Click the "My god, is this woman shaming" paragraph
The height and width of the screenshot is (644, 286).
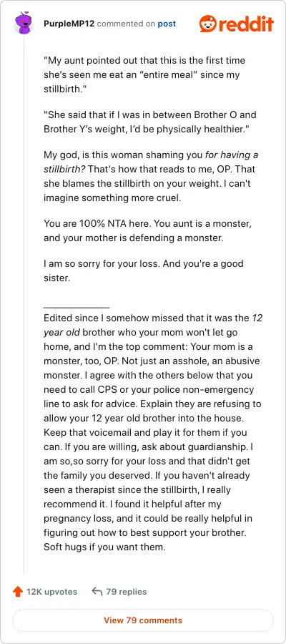tap(152, 177)
